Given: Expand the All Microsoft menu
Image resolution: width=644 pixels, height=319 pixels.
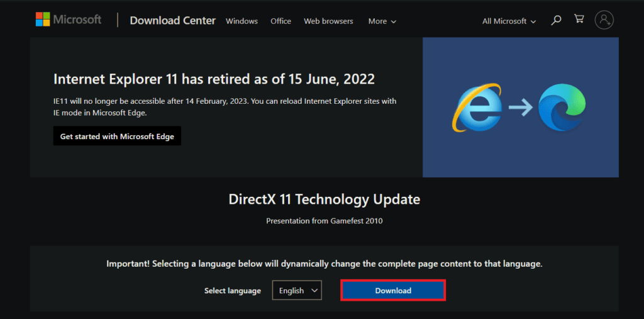Looking at the screenshot, I should point(509,21).
